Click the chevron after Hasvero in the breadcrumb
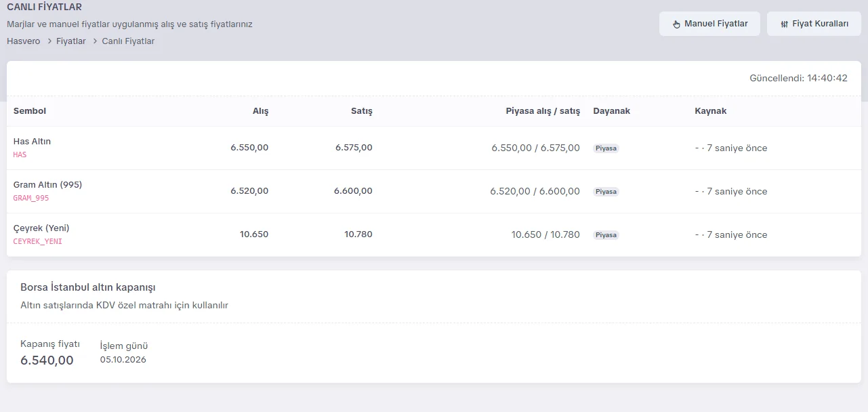Screen dimensions: 868x412 [x=49, y=41]
